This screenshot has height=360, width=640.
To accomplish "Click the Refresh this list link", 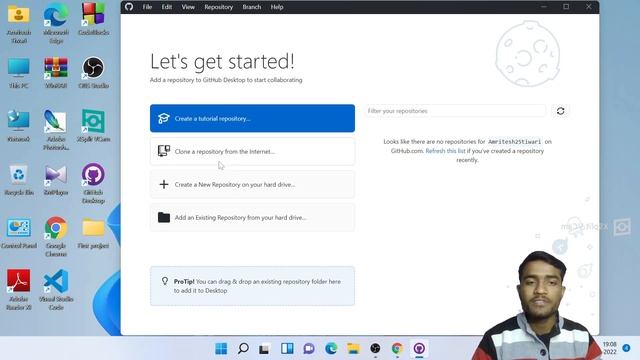I will pyautogui.click(x=445, y=151).
